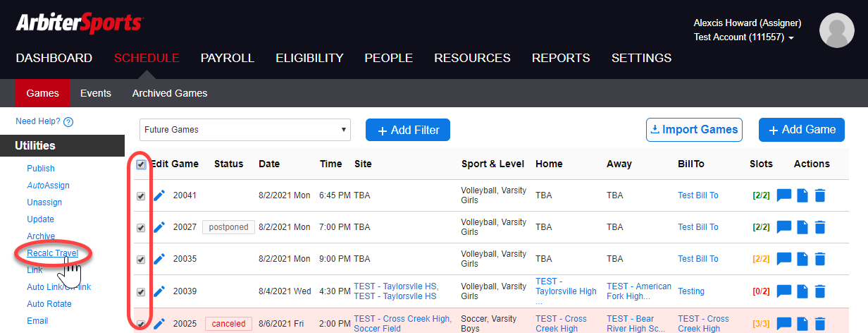868x333 pixels.
Task: Open the SETTINGS menu
Action: click(x=641, y=58)
